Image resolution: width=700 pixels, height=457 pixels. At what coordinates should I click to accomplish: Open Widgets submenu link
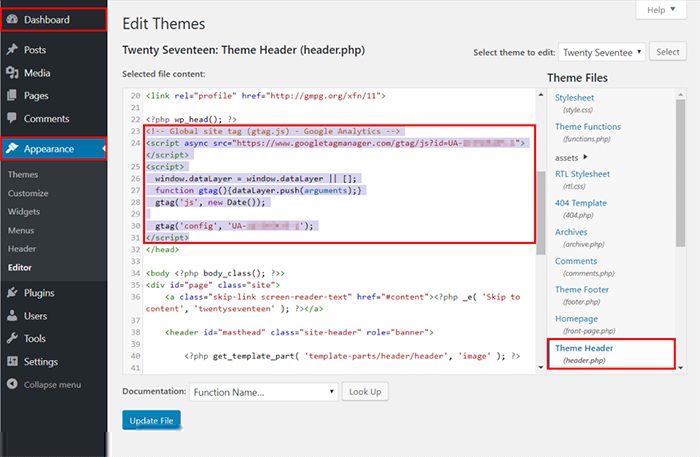point(24,212)
